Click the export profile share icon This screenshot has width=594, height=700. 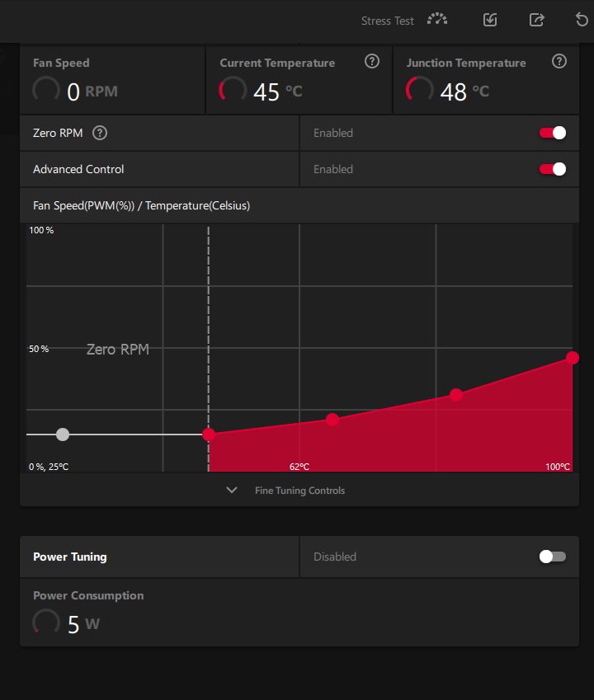point(537,20)
